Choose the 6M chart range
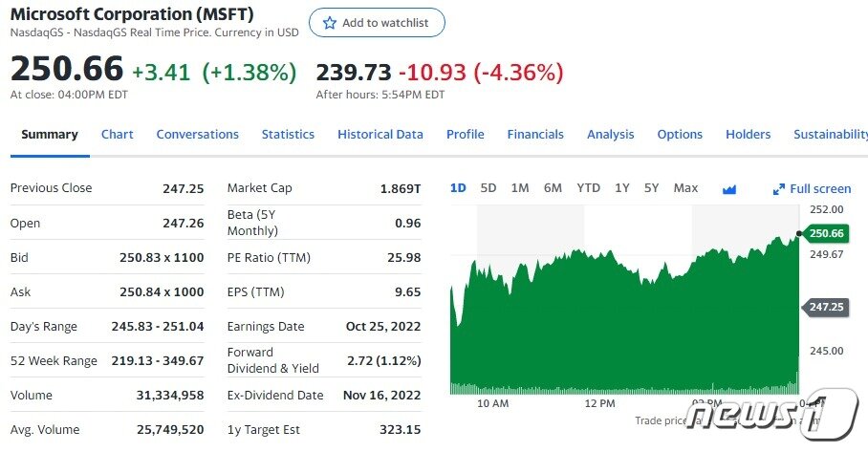The height and width of the screenshot is (452, 868). click(x=553, y=188)
